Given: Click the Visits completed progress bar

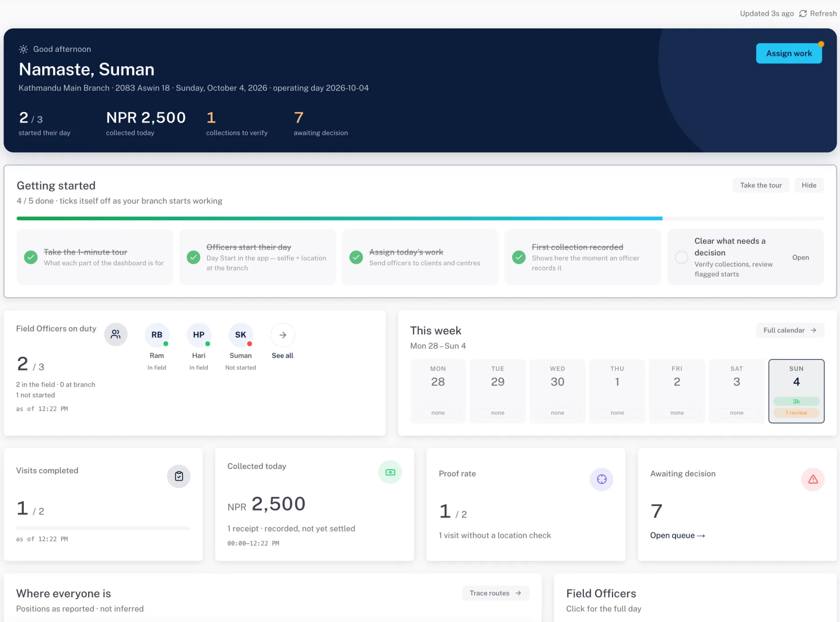Looking at the screenshot, I should coord(103,528).
